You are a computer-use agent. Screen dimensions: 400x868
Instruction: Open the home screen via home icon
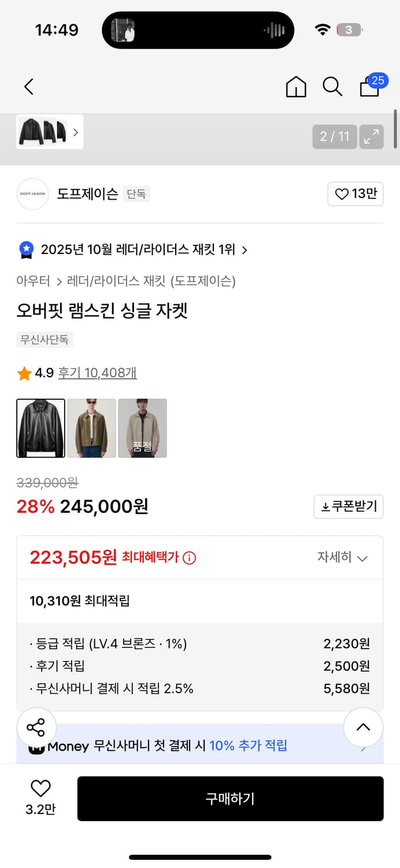point(295,86)
